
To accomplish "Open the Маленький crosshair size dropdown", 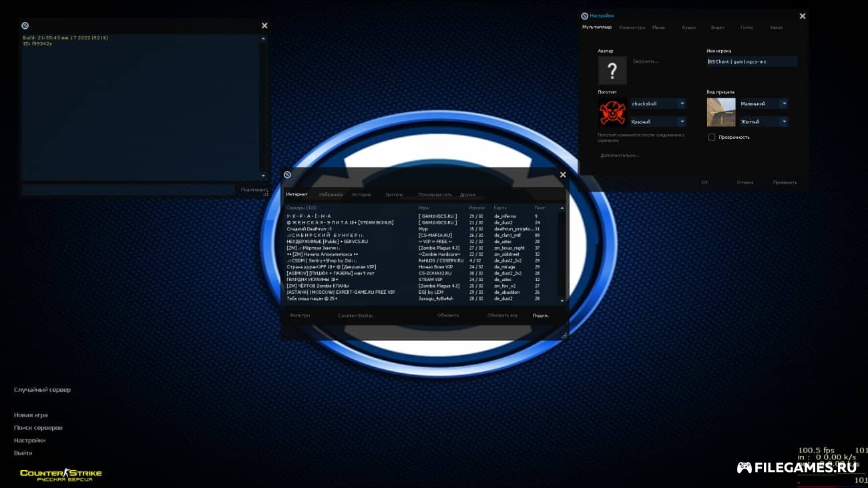I will [763, 103].
